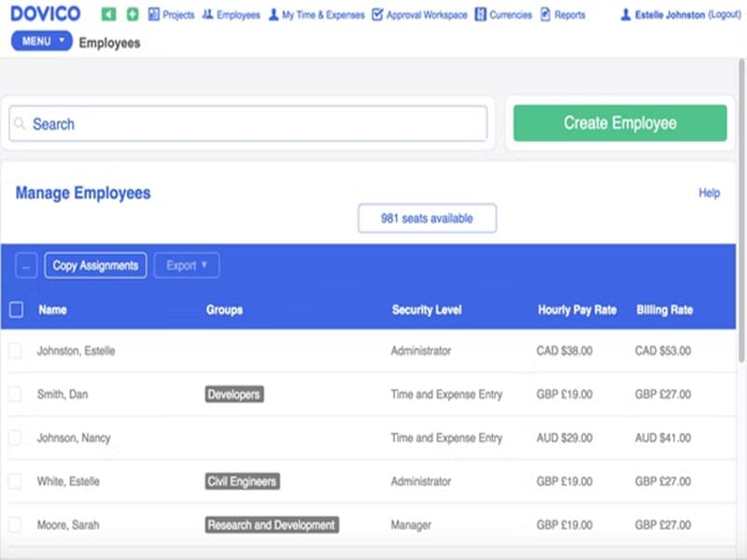This screenshot has width=747, height=560.
Task: Sort by the Hourly Pay Rate column
Action: (x=576, y=310)
